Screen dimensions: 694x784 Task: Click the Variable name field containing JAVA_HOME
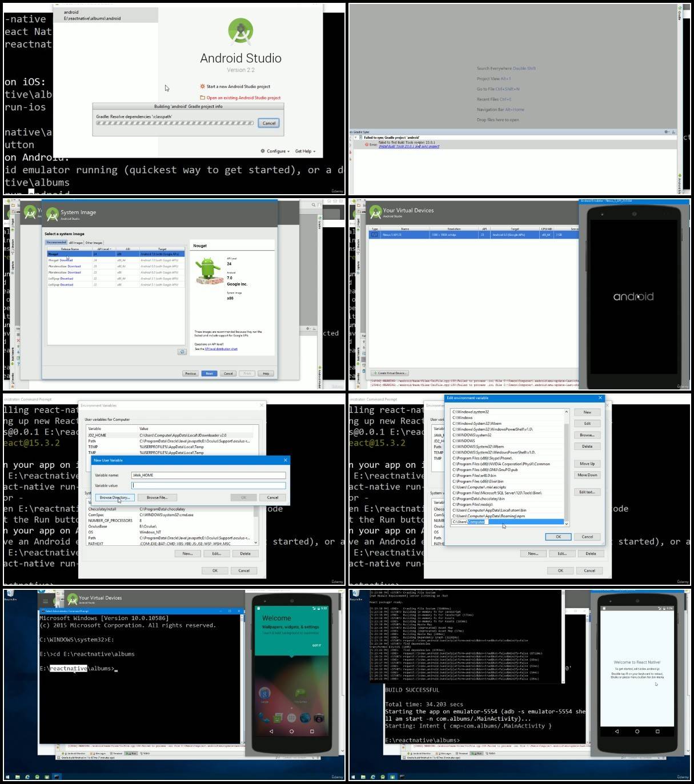208,475
